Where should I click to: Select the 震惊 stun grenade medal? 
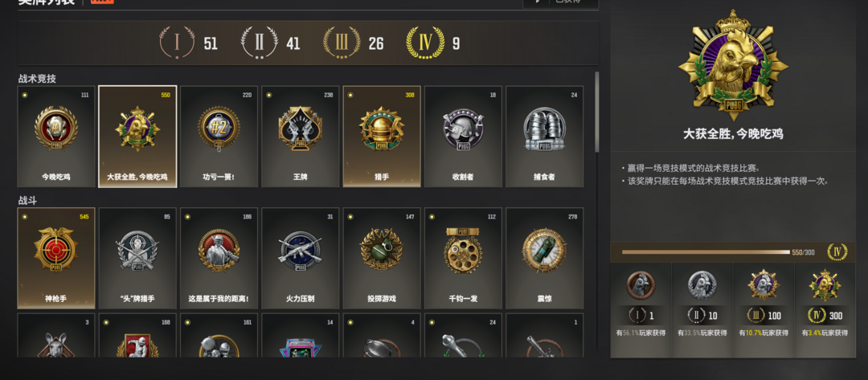pos(544,259)
